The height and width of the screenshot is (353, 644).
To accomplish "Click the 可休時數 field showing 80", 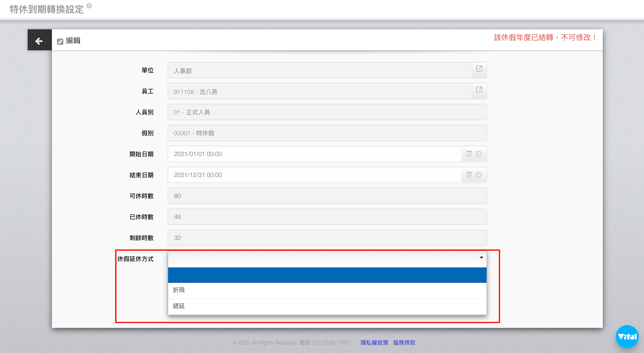I will (327, 196).
